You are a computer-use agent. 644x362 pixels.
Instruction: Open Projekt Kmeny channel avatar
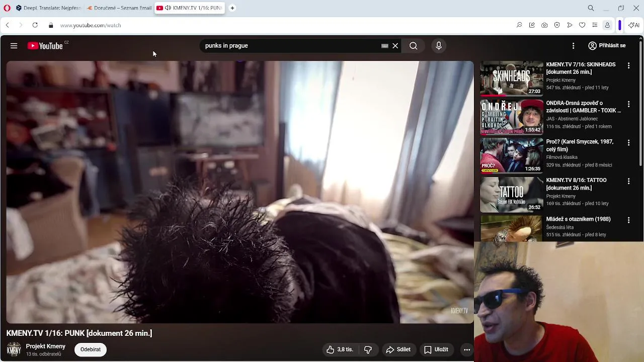14,349
